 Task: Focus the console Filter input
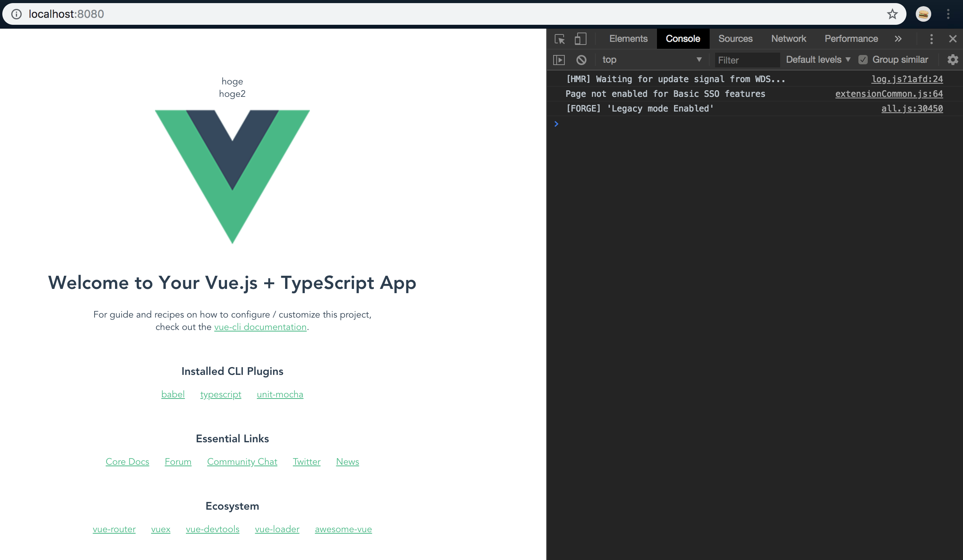tap(747, 60)
